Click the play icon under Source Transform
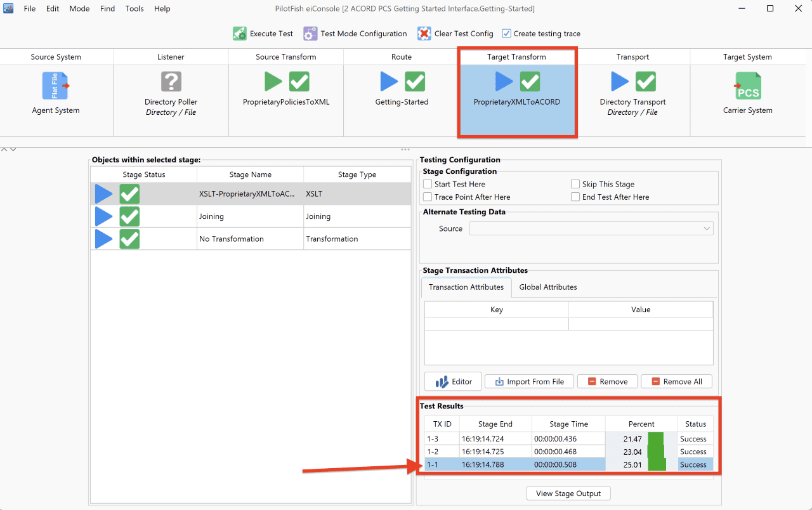812x510 pixels. tap(273, 82)
